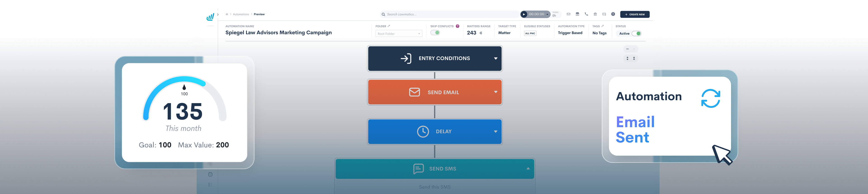
Task: Click the Automation card heading
Action: [649, 97]
